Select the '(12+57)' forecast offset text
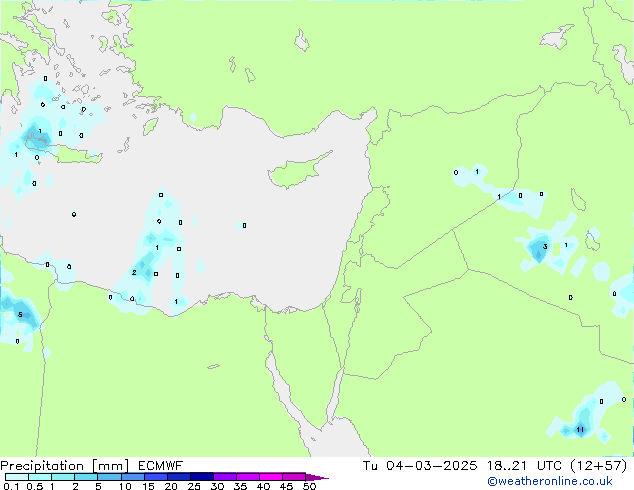Screen dimensions: 634x490 click(599, 466)
